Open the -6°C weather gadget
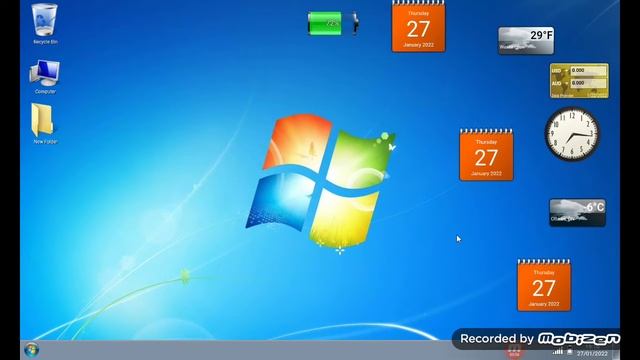 click(577, 212)
